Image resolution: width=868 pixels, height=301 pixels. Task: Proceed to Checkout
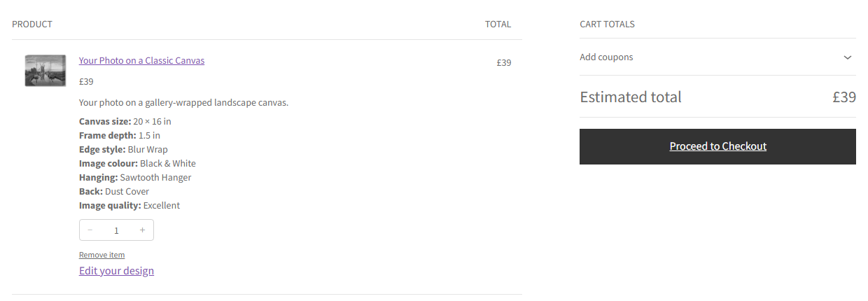pyautogui.click(x=717, y=146)
